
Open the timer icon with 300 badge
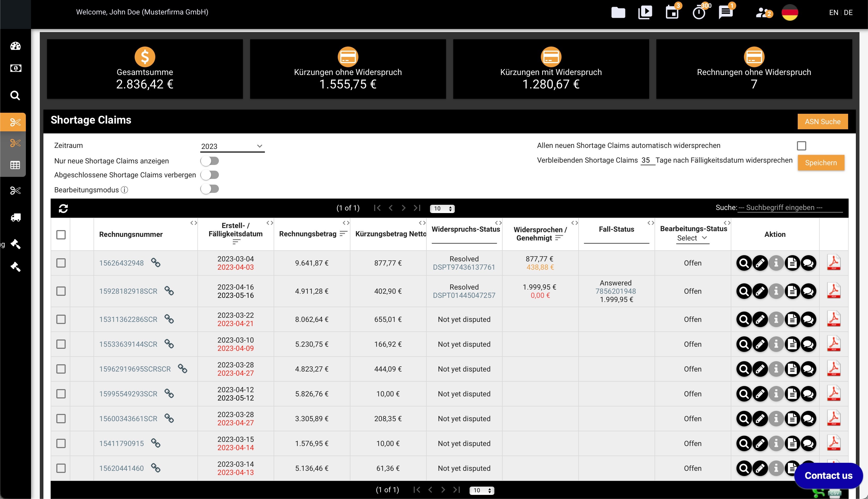(699, 13)
